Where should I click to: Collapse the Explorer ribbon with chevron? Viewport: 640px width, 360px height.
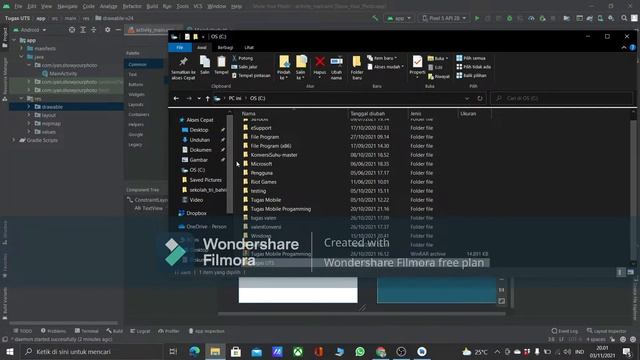(x=624, y=48)
